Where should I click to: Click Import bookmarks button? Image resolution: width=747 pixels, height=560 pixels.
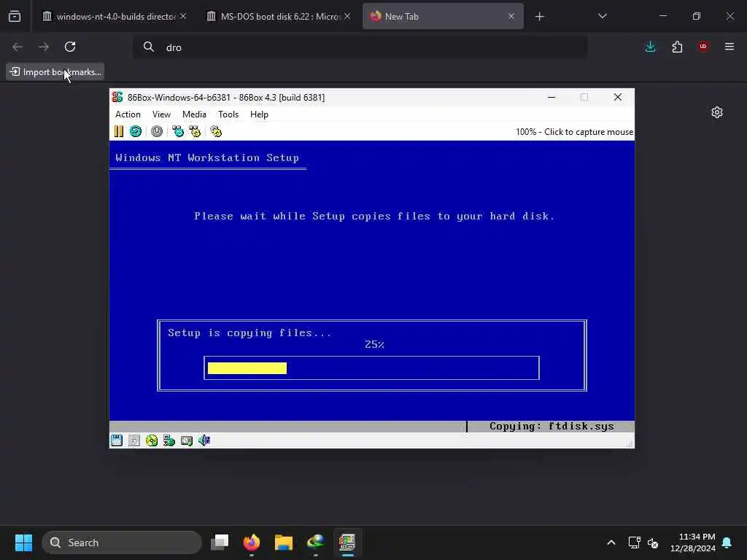coord(55,72)
